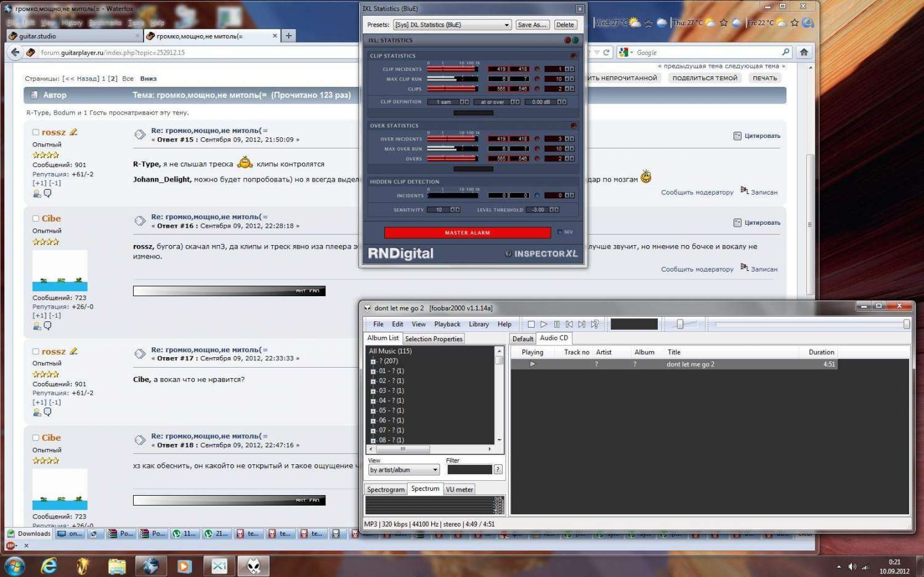Tick the checkbox beside rossz in reply #17
The height and width of the screenshot is (577, 924).
36,352
